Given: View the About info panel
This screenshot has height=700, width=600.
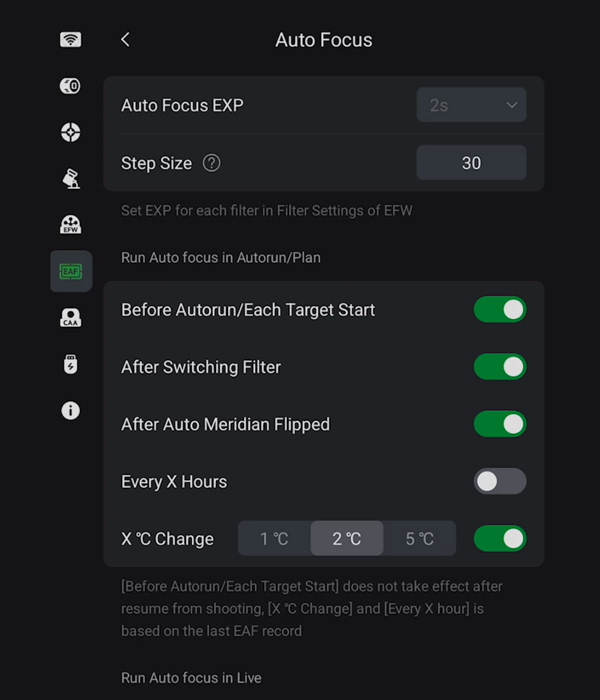Looking at the screenshot, I should click(70, 411).
